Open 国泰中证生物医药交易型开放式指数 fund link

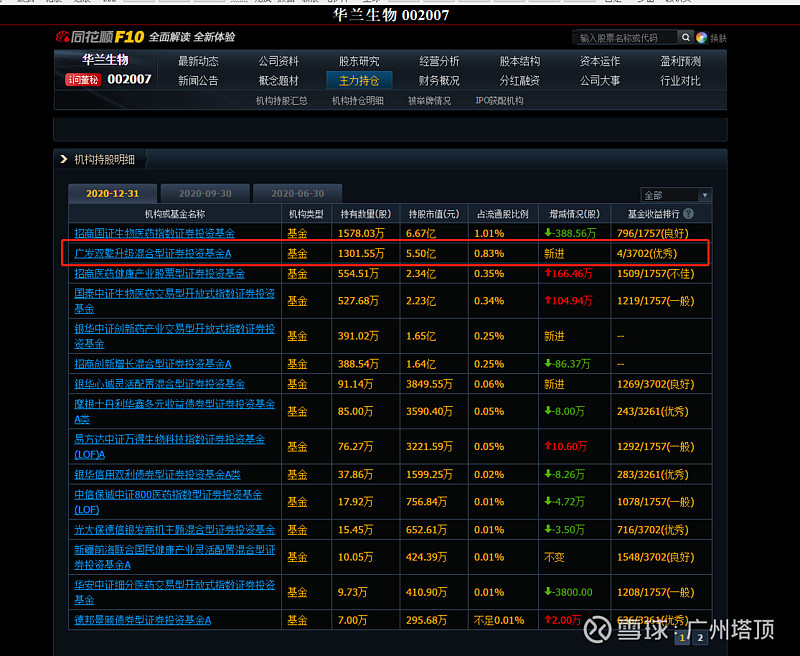(x=174, y=301)
